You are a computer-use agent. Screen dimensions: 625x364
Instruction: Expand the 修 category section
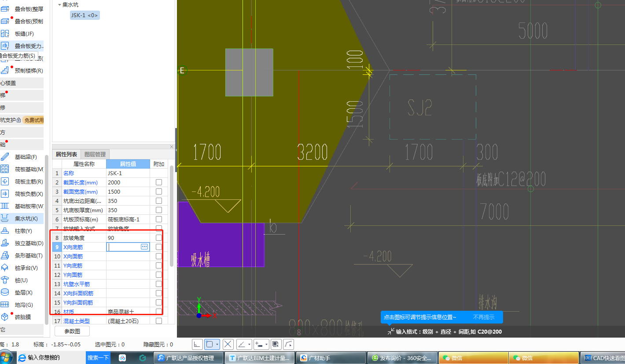(x=22, y=107)
